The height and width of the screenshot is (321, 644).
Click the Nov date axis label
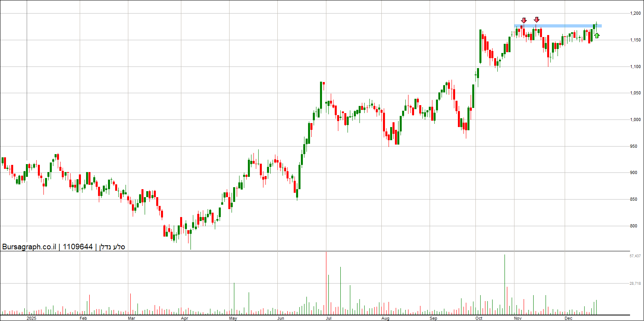point(518,318)
